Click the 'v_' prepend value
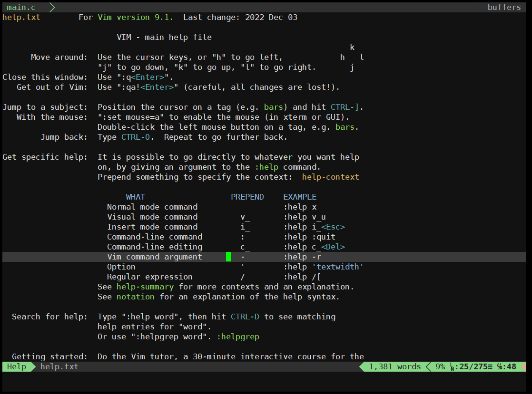This screenshot has height=394, width=532. (x=245, y=217)
